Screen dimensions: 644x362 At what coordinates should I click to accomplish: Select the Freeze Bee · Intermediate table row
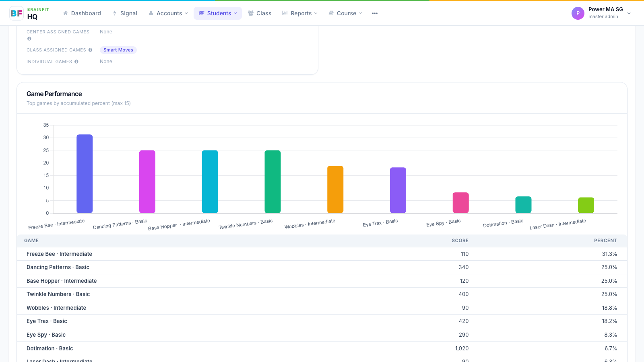[322, 254]
